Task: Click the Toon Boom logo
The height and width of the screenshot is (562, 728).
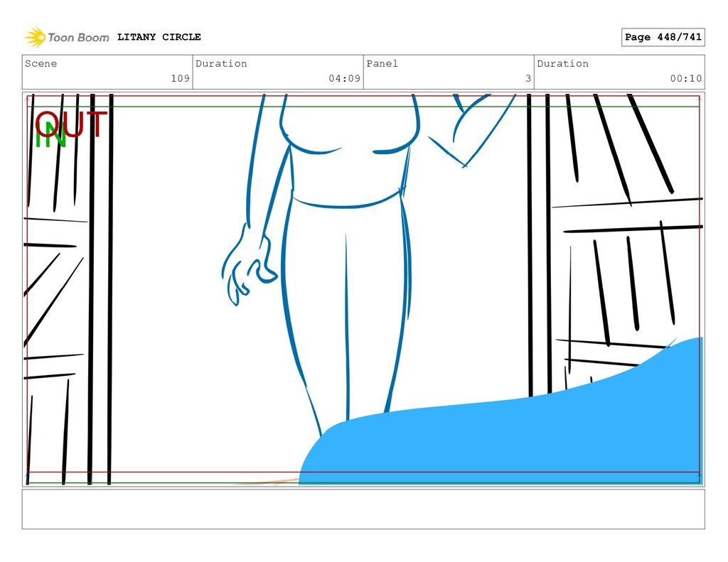Action: (x=67, y=37)
